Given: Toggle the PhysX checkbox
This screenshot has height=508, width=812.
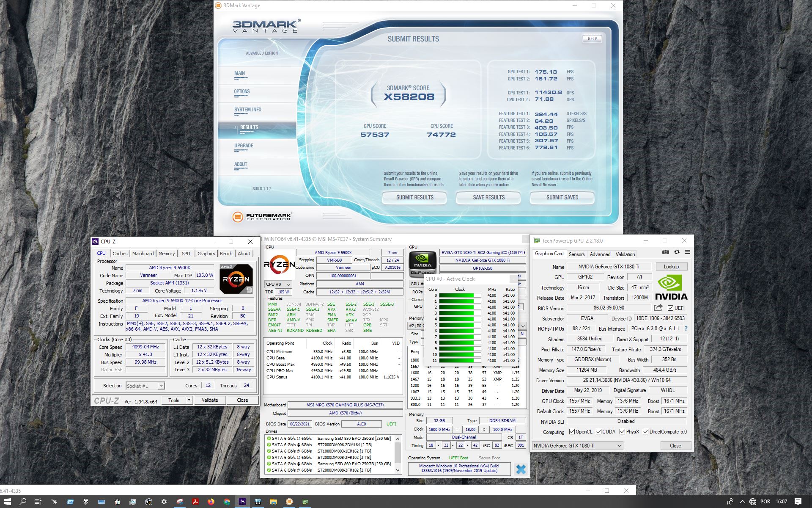Looking at the screenshot, I should [622, 432].
